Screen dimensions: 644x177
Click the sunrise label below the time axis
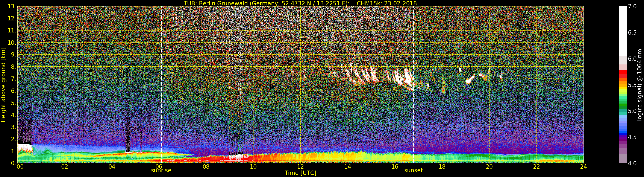point(161,171)
